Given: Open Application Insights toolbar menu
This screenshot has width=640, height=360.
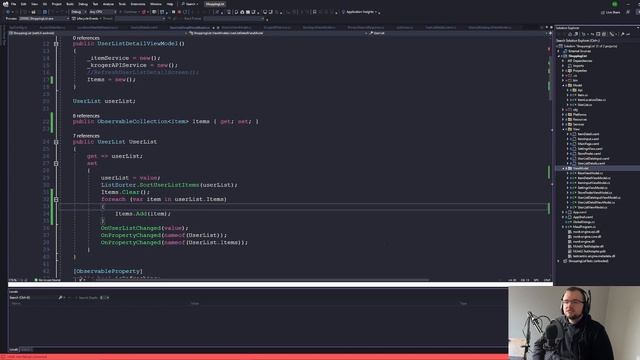Looking at the screenshot, I should (x=359, y=12).
